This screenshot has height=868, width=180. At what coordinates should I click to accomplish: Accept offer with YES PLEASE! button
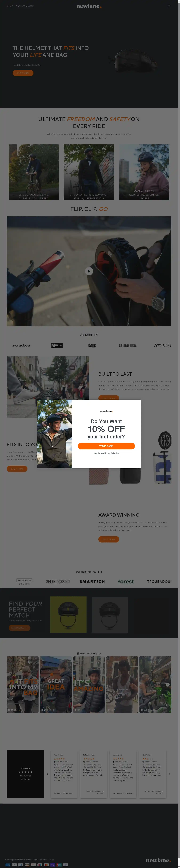pyautogui.click(x=106, y=446)
